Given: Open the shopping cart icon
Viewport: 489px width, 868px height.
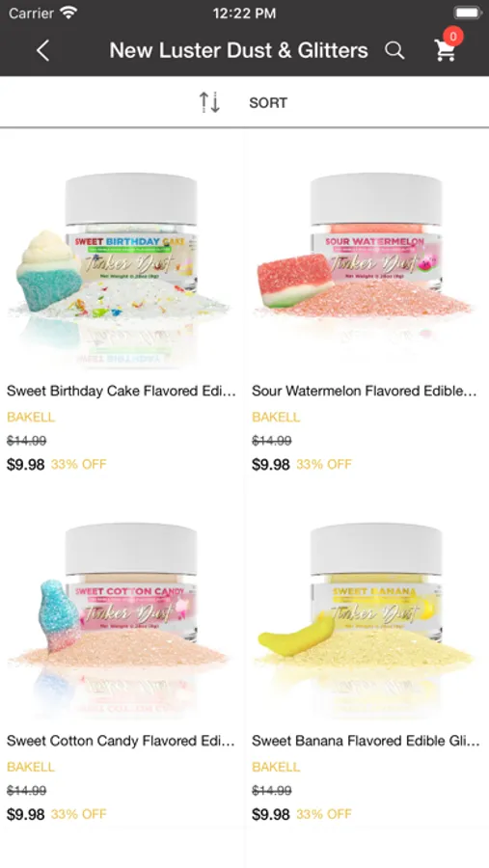Looking at the screenshot, I should (445, 51).
